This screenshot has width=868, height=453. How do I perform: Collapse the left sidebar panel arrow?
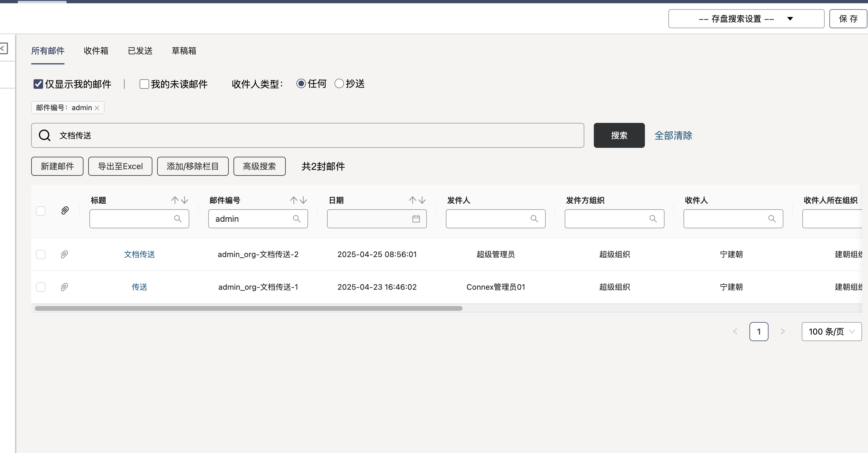pos(3,48)
